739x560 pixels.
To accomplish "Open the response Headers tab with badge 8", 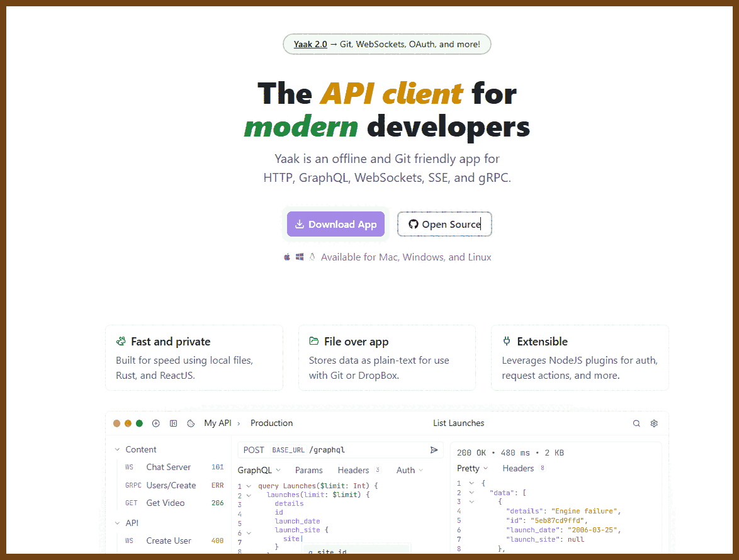I will (524, 468).
